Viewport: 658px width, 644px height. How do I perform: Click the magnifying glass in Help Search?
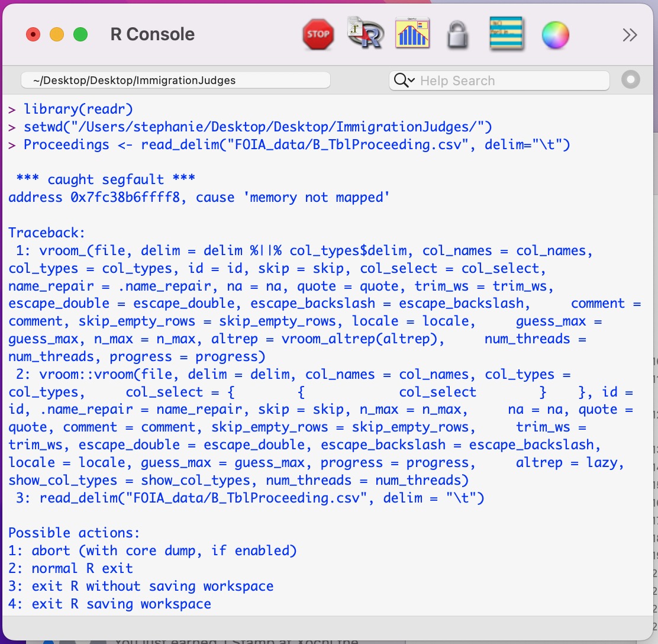click(x=400, y=80)
